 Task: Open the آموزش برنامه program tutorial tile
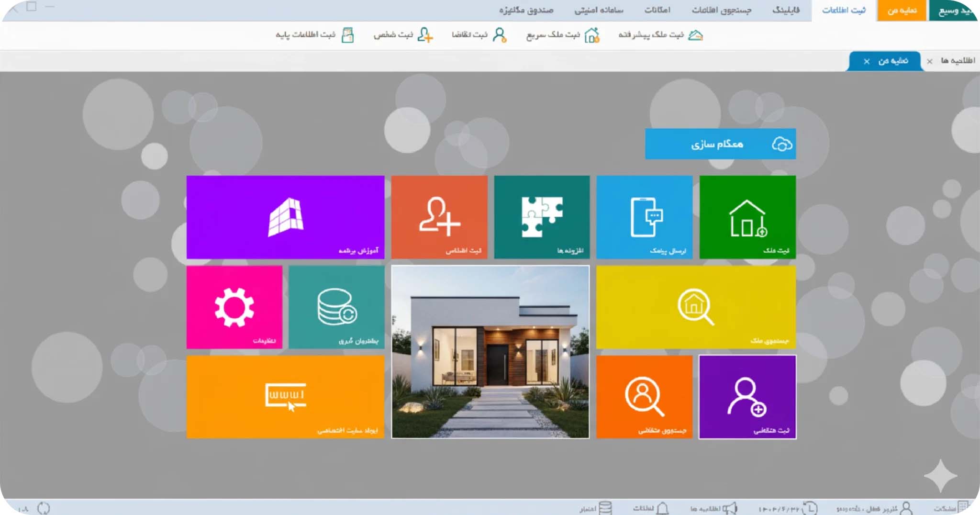click(285, 217)
